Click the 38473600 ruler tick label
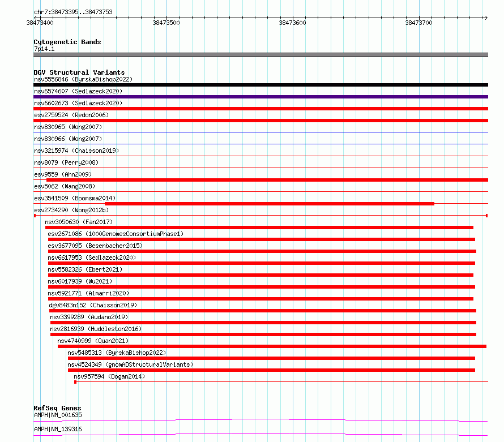Viewport: 504px width, 442px height. pyautogui.click(x=293, y=23)
